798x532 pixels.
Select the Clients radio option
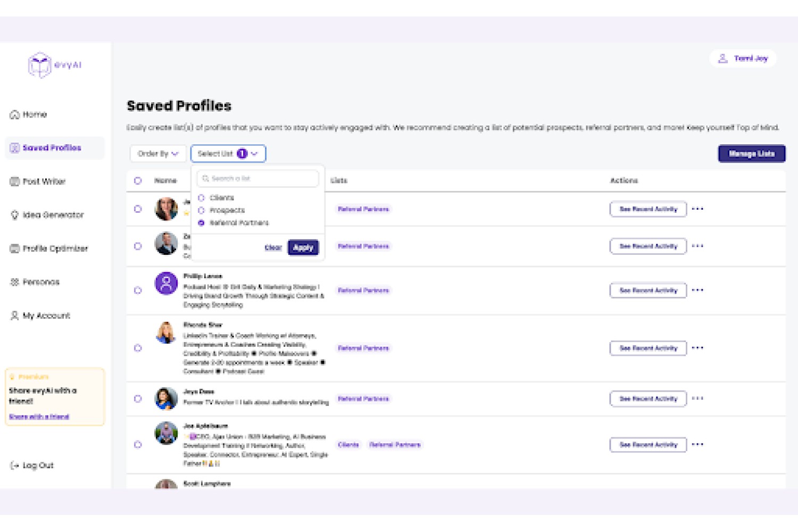(x=201, y=198)
